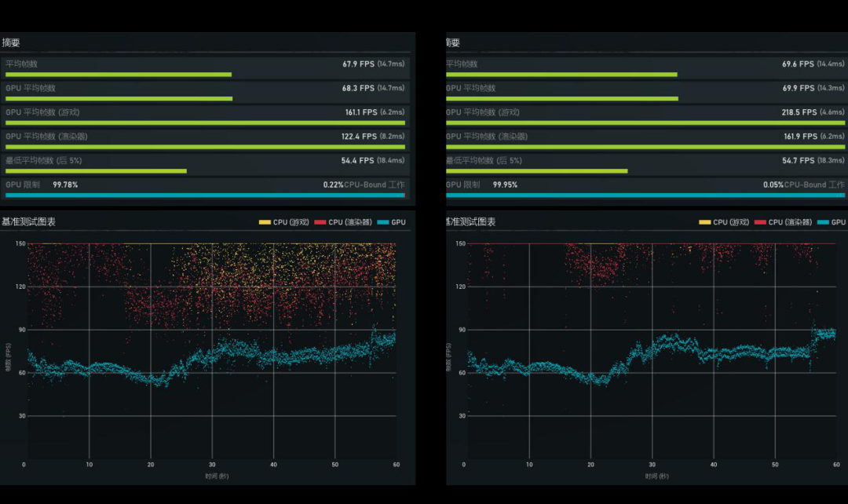Click the green bar under 218.5 FPS
This screenshot has width=848, height=504.
tap(645, 122)
